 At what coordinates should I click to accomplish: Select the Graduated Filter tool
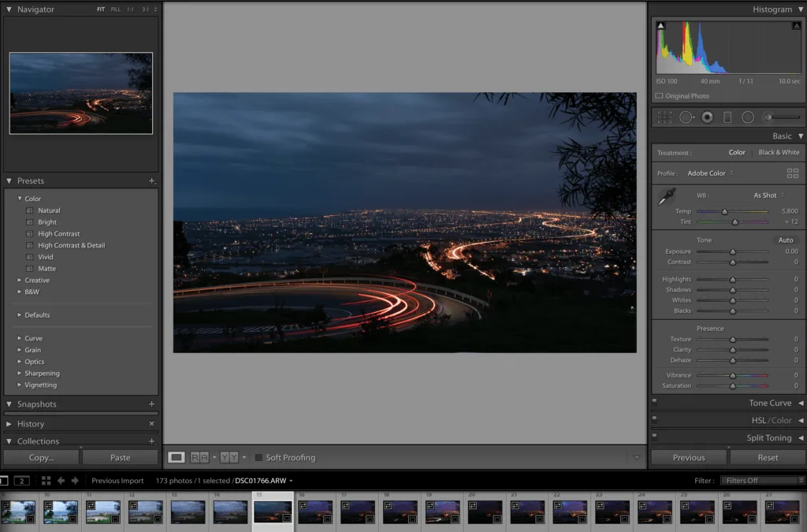coord(727,117)
